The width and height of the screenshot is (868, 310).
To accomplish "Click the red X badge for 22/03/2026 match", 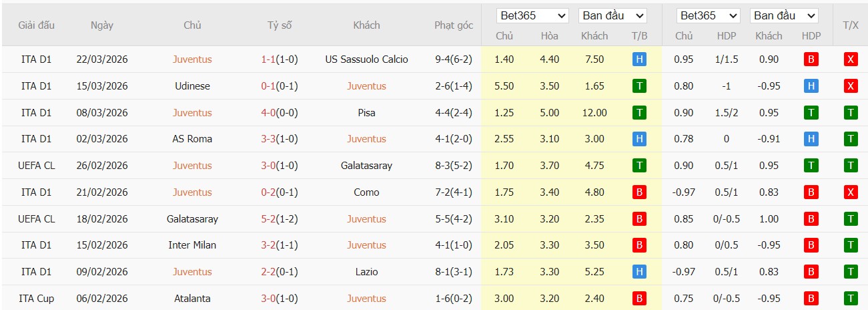I will coord(850,59).
